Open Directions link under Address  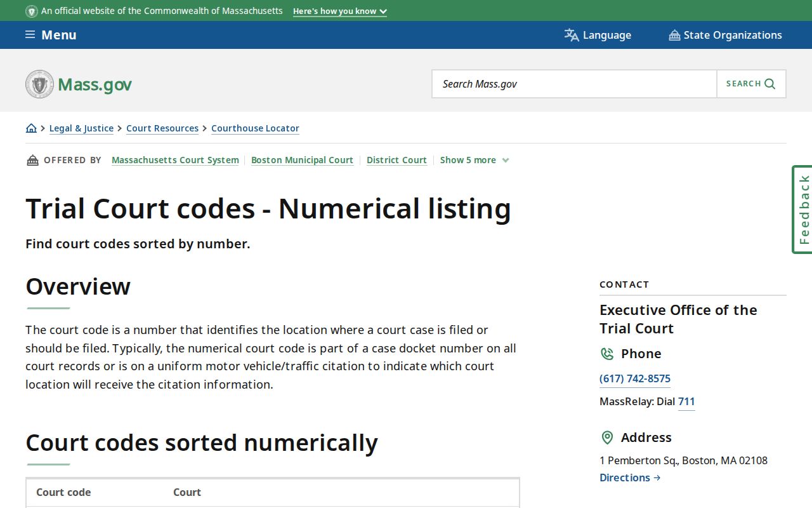click(x=630, y=478)
